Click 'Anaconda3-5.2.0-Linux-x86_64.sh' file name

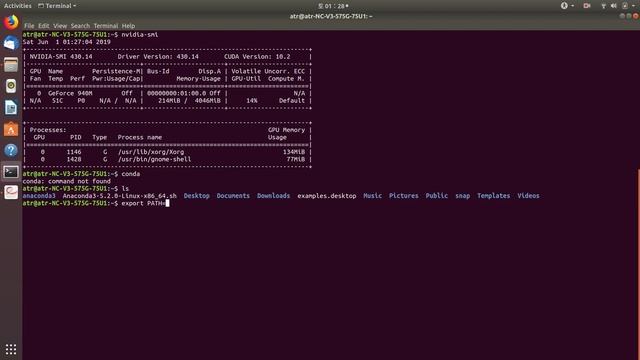click(120, 196)
